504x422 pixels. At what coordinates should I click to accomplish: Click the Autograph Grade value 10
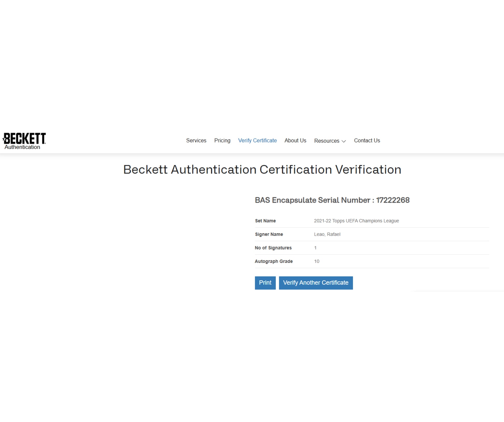pos(316,261)
